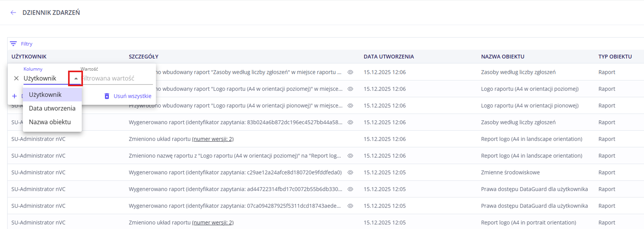Open the Filtry panel link
This screenshot has height=229, width=644.
[x=27, y=44]
